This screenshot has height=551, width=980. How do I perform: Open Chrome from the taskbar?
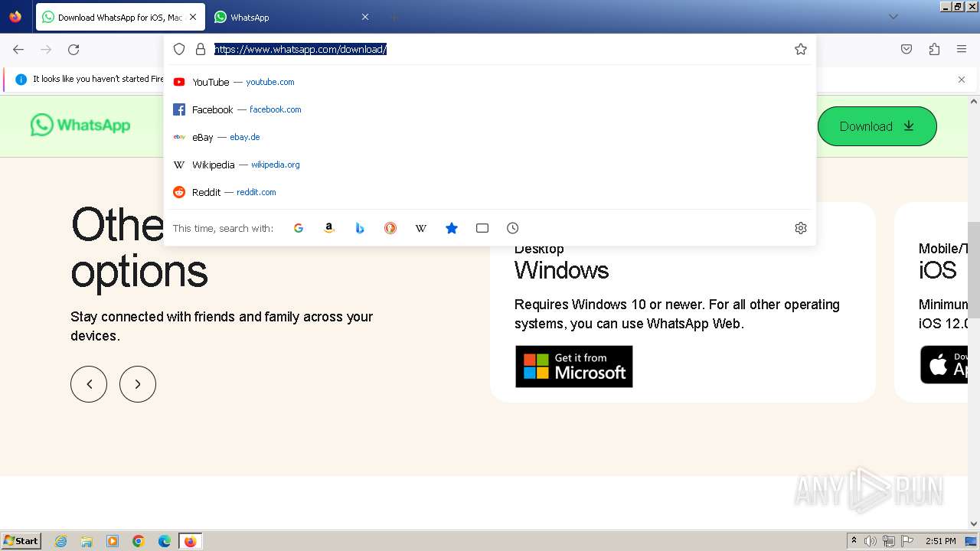tap(139, 541)
